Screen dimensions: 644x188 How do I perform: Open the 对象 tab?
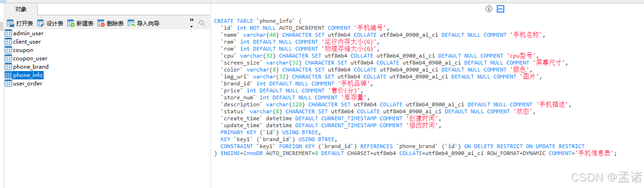[x=20, y=9]
